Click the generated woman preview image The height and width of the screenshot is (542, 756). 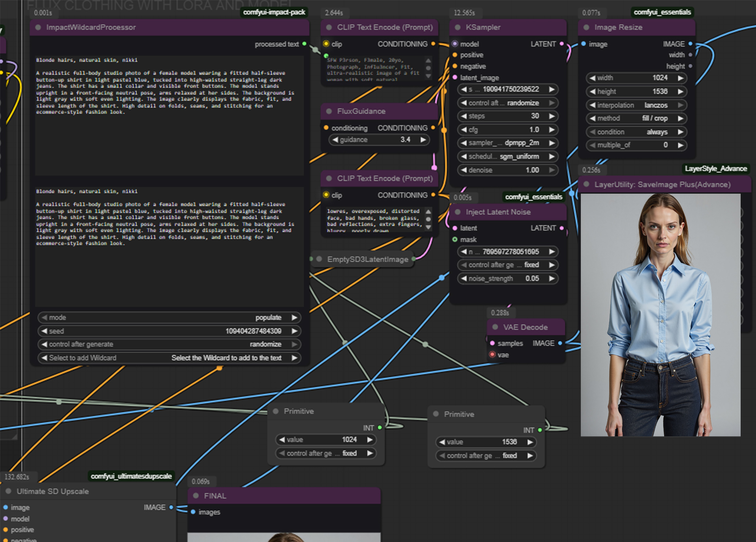pos(660,315)
